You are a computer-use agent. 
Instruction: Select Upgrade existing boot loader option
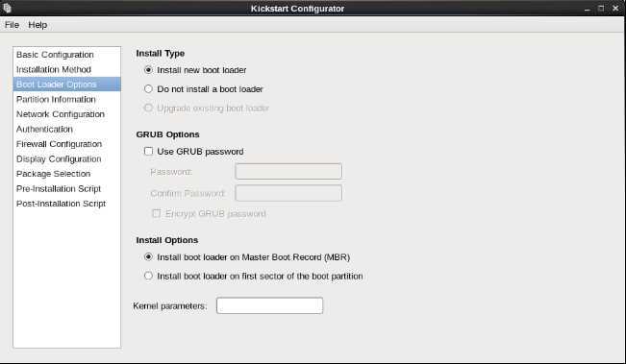point(148,108)
